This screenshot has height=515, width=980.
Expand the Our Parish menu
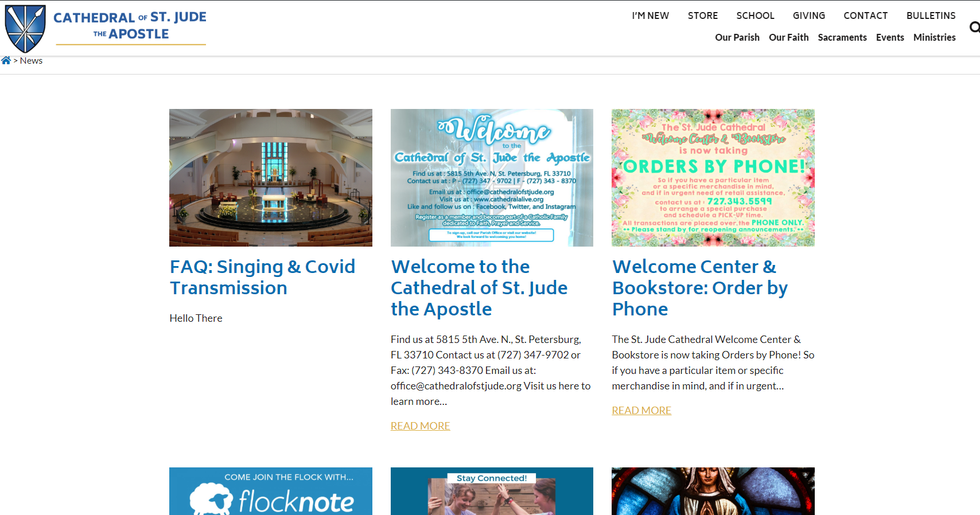[x=737, y=37]
